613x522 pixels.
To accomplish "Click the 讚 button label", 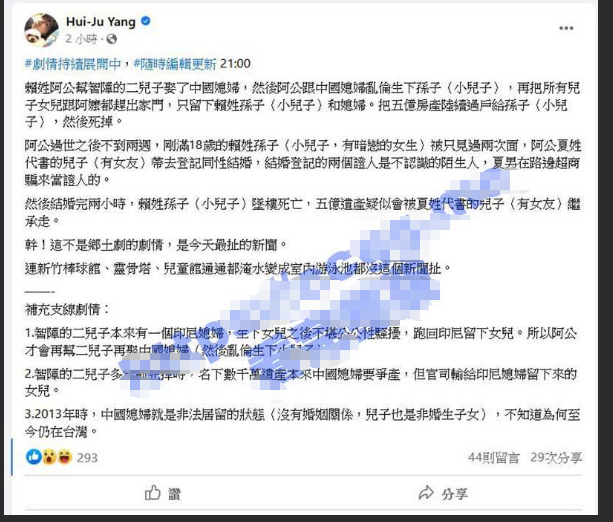I will pyautogui.click(x=174, y=494).
